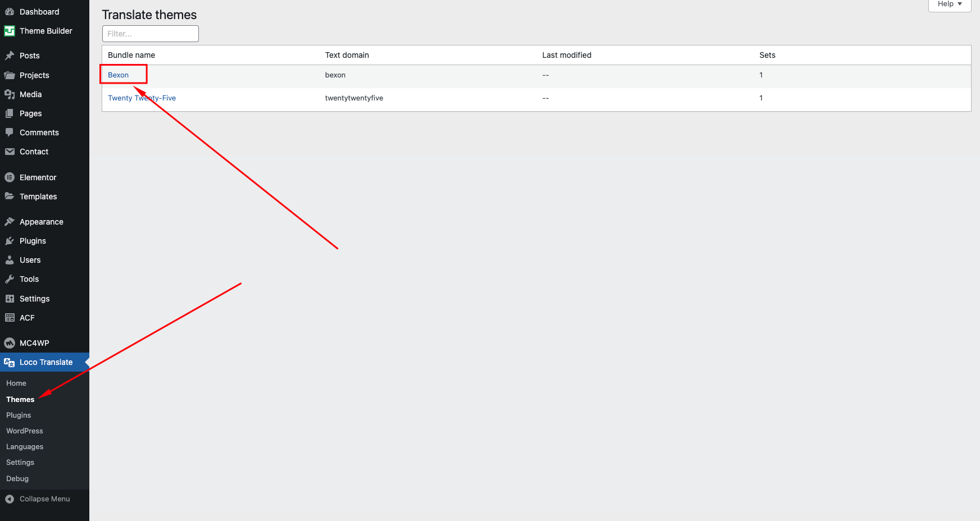Viewport: 980px width, 521px height.
Task: Expand the Help dropdown
Action: (950, 4)
